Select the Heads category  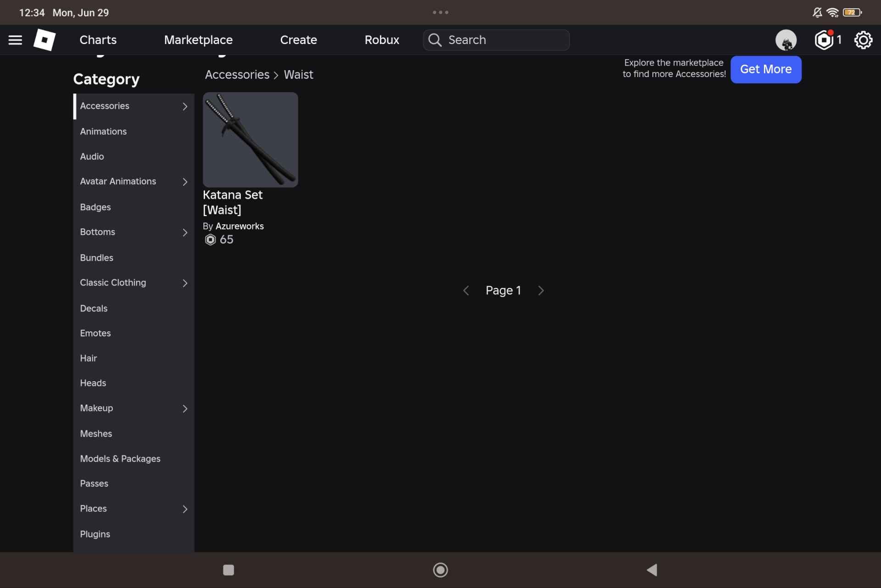134,383
